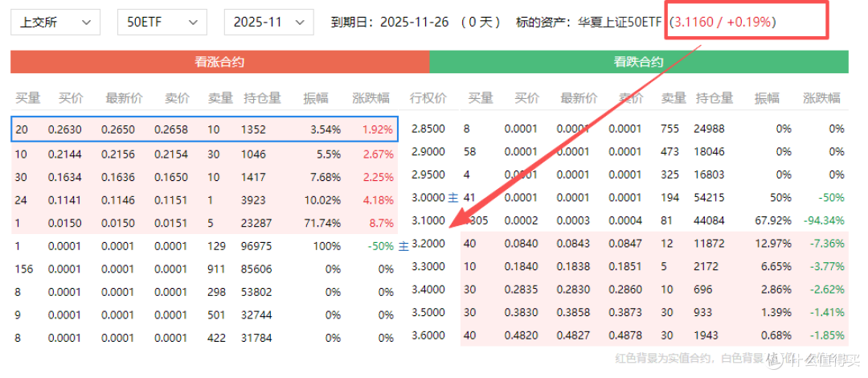
Task: Click put latest price 0.3858
Action: click(574, 313)
